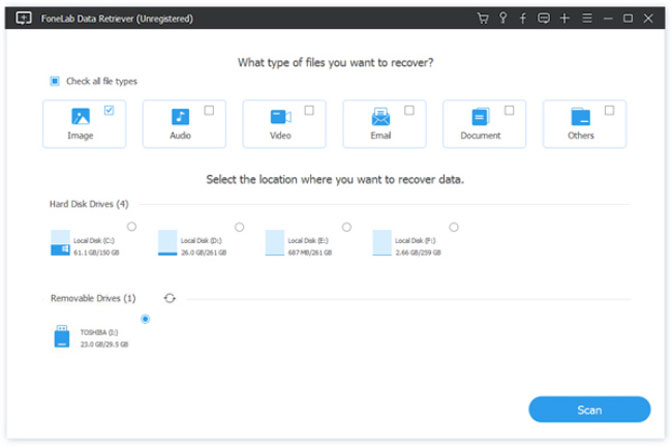Click the Local Disk (F:) name text
This screenshot has width=672, height=446.
point(415,241)
